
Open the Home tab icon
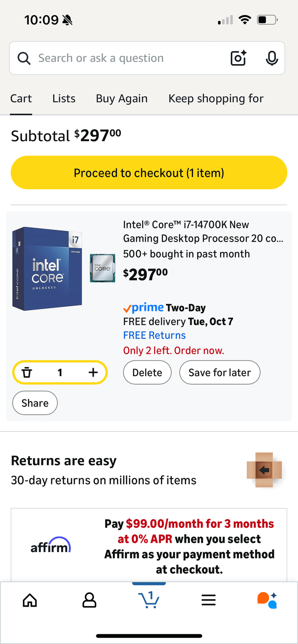point(29,600)
